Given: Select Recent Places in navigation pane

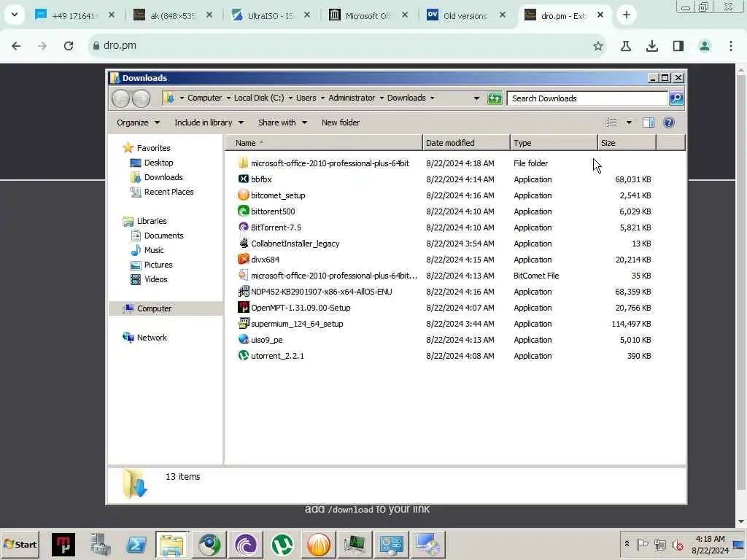Looking at the screenshot, I should [x=169, y=192].
